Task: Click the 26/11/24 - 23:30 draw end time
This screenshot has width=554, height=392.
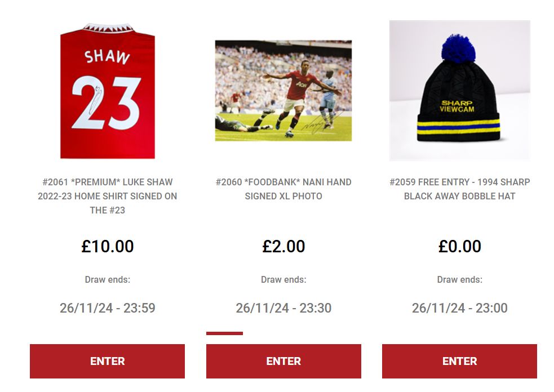Action: (x=283, y=308)
